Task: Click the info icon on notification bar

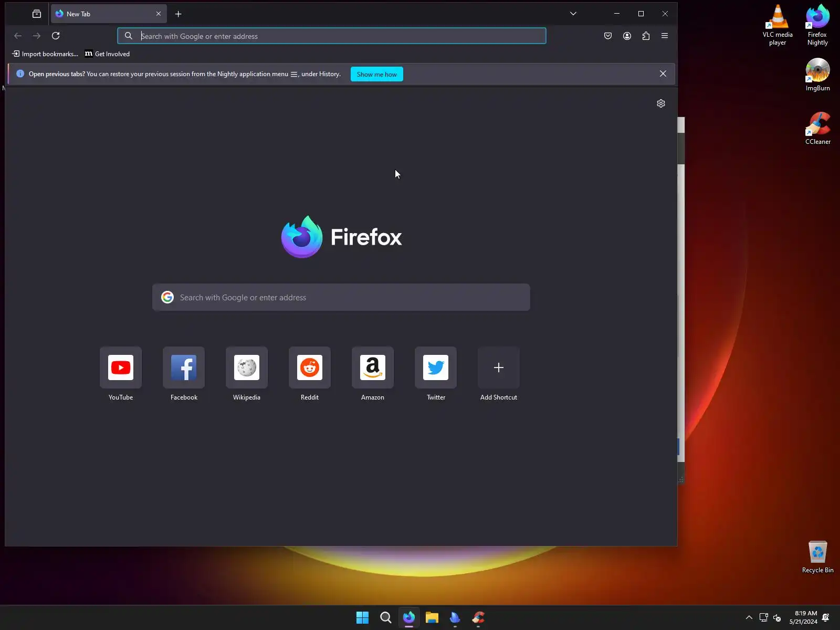Action: point(20,74)
